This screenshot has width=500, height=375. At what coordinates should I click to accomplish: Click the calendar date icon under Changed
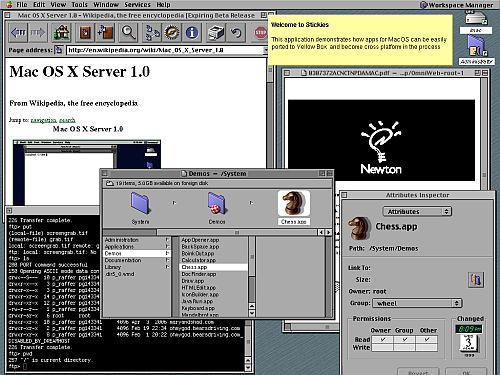point(469,344)
